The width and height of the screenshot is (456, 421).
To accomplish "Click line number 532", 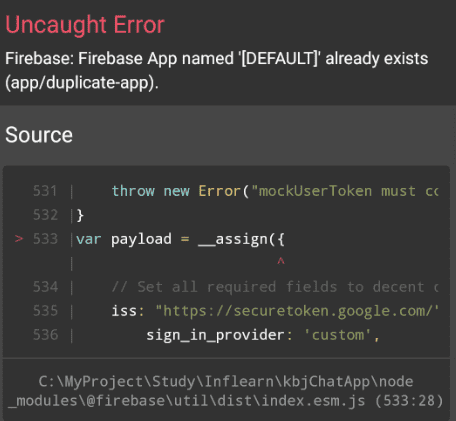I will click(x=45, y=215).
